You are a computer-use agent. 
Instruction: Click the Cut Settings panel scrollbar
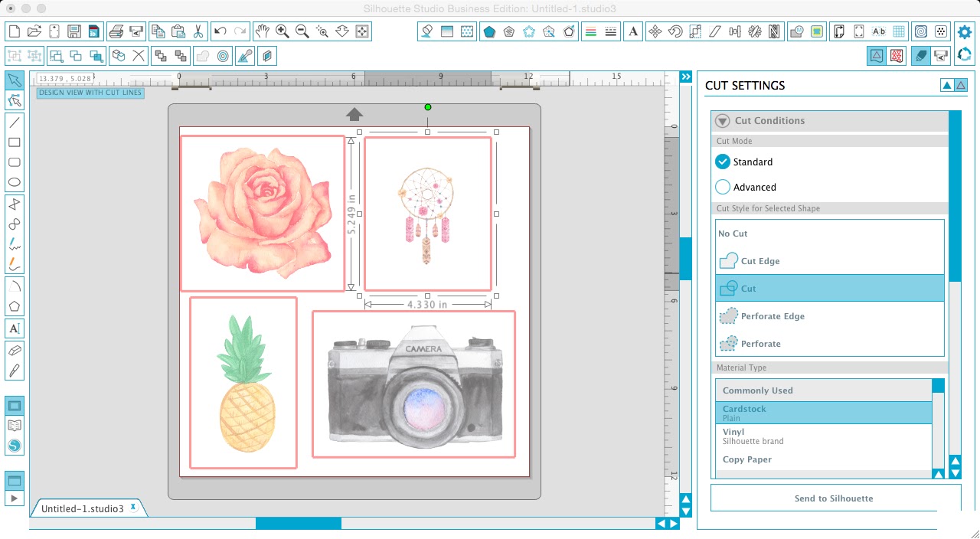(955, 195)
